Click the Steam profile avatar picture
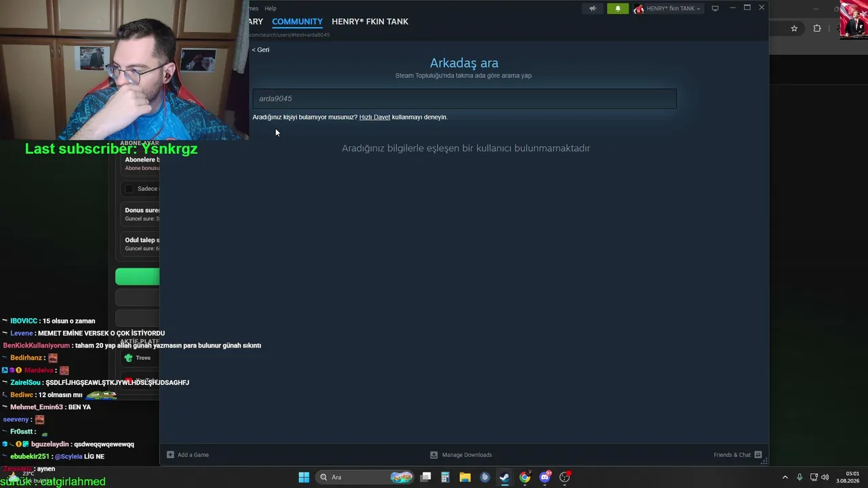Viewport: 868px width, 488px height. [638, 9]
